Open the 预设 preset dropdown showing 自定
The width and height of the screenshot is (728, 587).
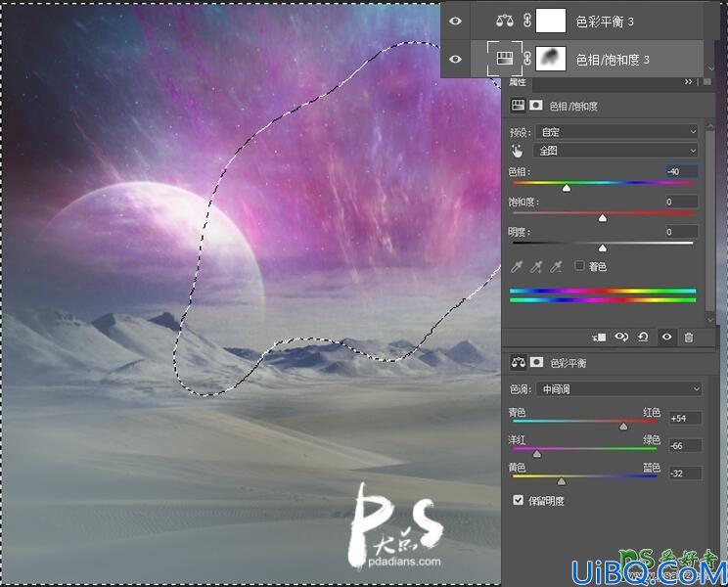616,132
